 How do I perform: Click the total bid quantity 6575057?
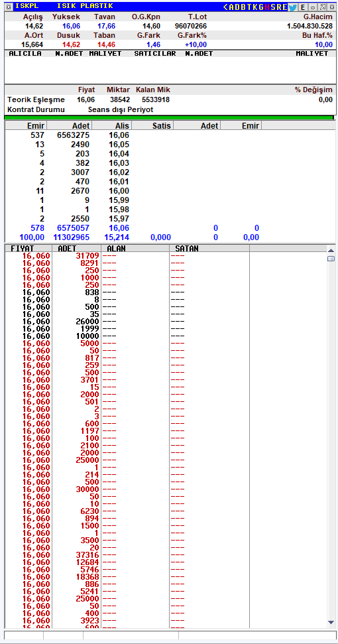tap(72, 228)
